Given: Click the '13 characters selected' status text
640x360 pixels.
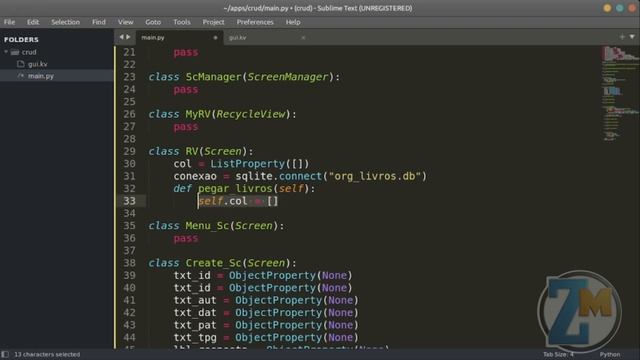Looking at the screenshot, I should (47, 354).
